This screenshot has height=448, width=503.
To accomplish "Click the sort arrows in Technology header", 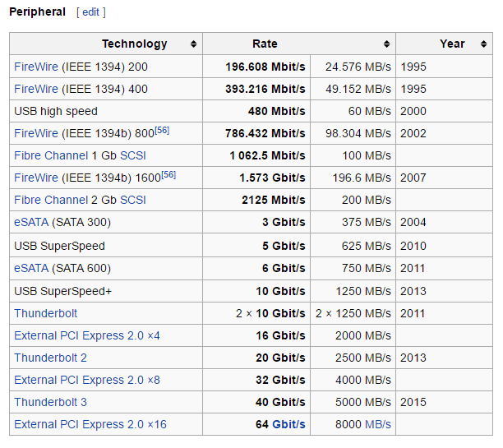I will click(193, 44).
